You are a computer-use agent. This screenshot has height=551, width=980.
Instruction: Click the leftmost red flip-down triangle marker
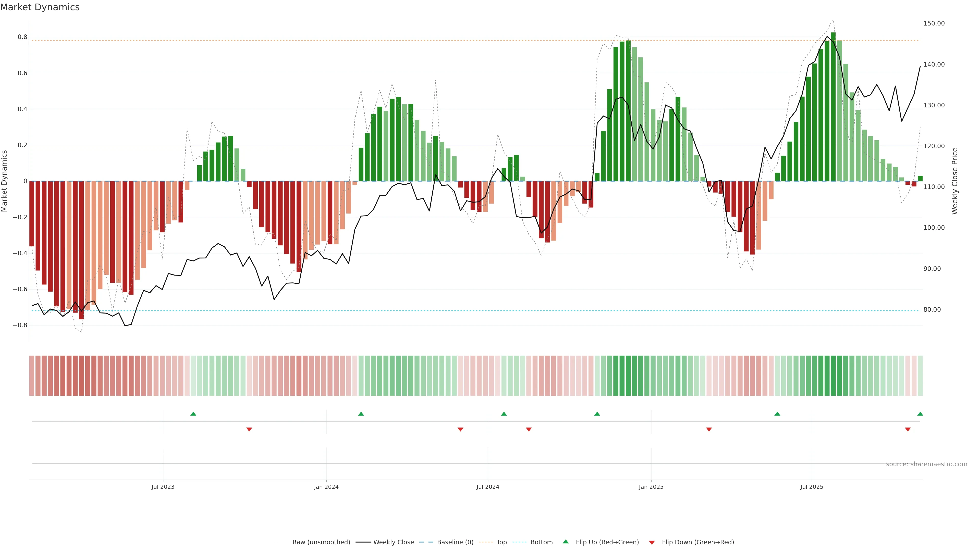pyautogui.click(x=249, y=429)
